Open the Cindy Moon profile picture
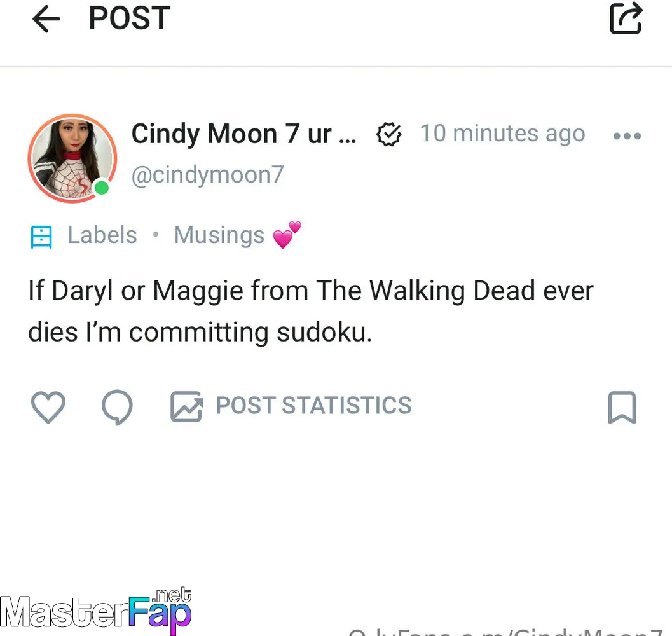The height and width of the screenshot is (636, 672). point(72,158)
